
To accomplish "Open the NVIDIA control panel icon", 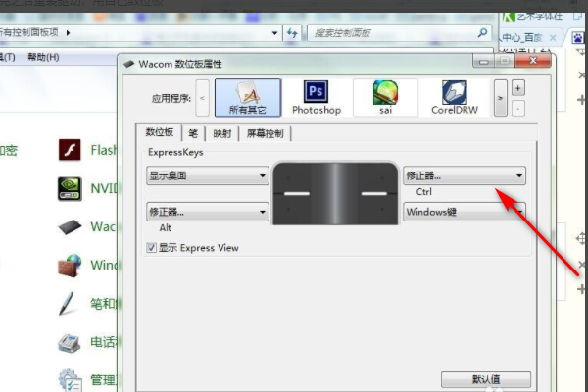I will (70, 189).
